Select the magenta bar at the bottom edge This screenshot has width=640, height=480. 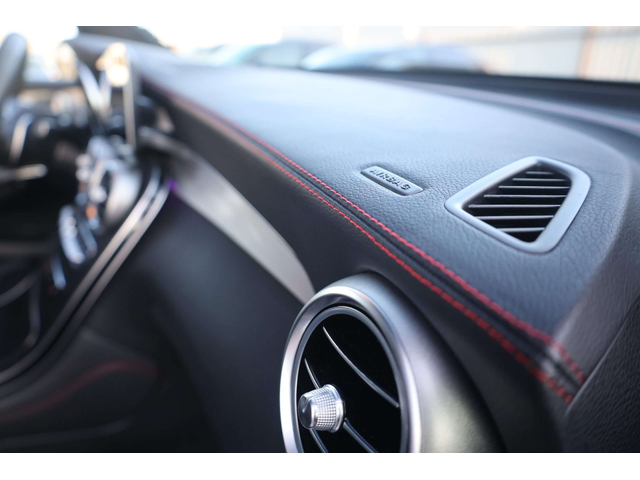[x=482, y=456]
